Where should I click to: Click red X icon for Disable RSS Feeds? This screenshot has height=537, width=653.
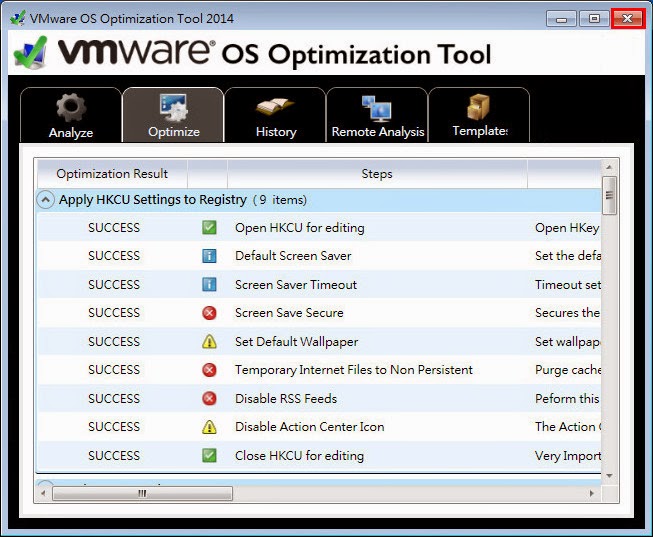(209, 398)
